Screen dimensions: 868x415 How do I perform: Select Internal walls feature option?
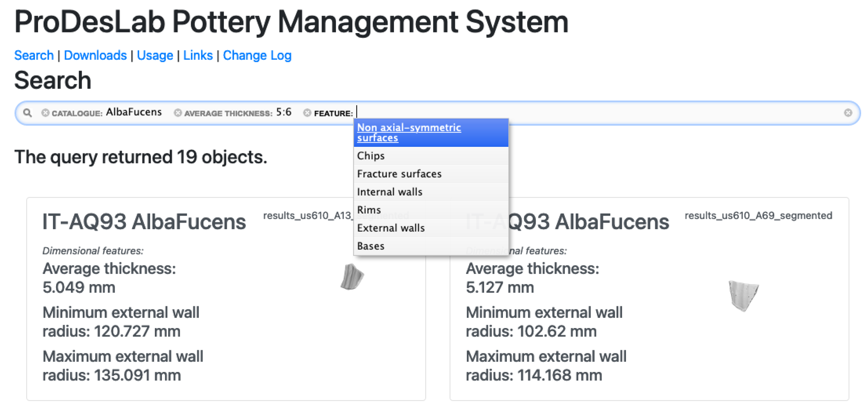point(389,192)
